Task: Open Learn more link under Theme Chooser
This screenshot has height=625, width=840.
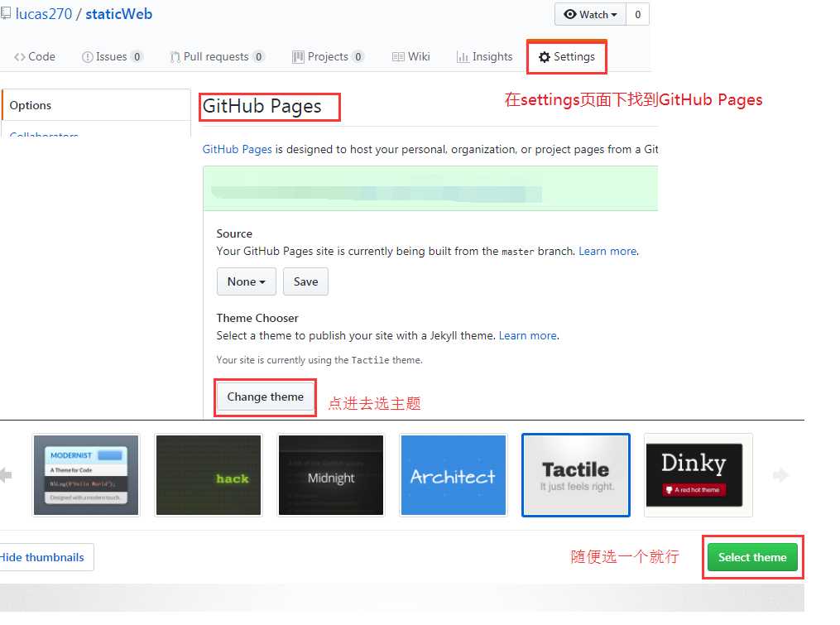Action: [x=528, y=335]
